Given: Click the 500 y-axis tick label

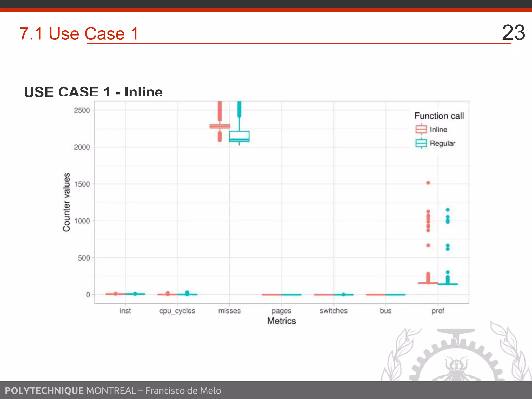Looking at the screenshot, I should (x=84, y=258).
